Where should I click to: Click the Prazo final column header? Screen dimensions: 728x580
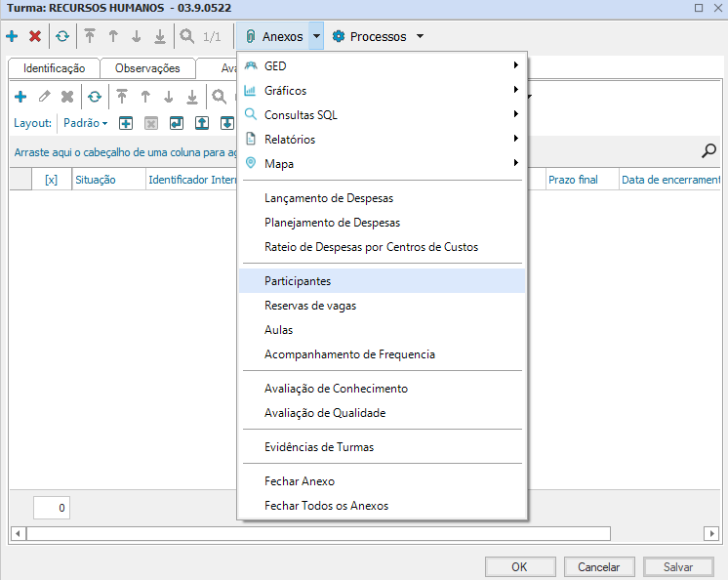tap(573, 181)
